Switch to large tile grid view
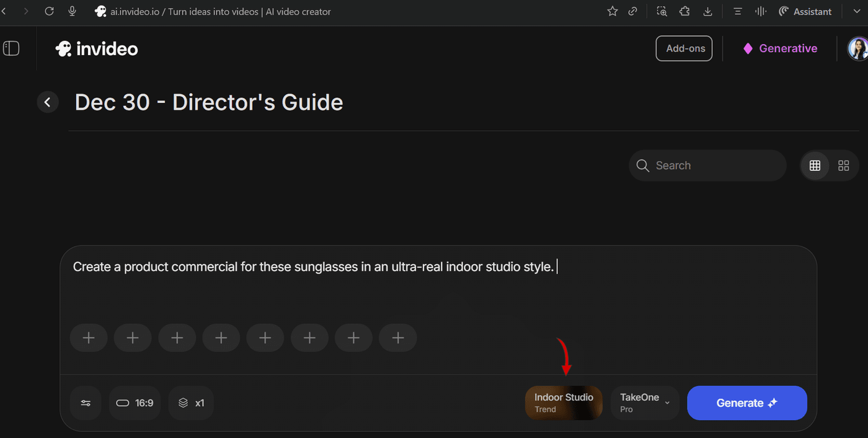868x438 pixels. pyautogui.click(x=843, y=165)
